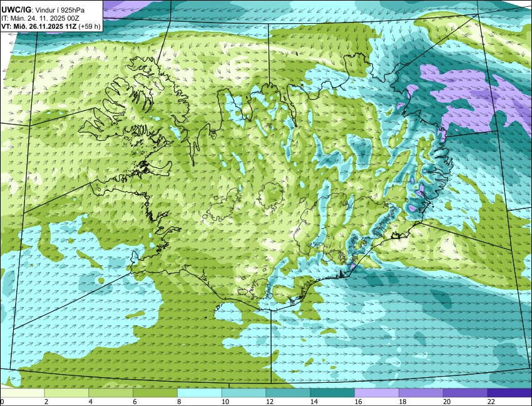Select the light green 4–6 legend swatch
Viewport: 532px width, 406px height.
[x=111, y=393]
